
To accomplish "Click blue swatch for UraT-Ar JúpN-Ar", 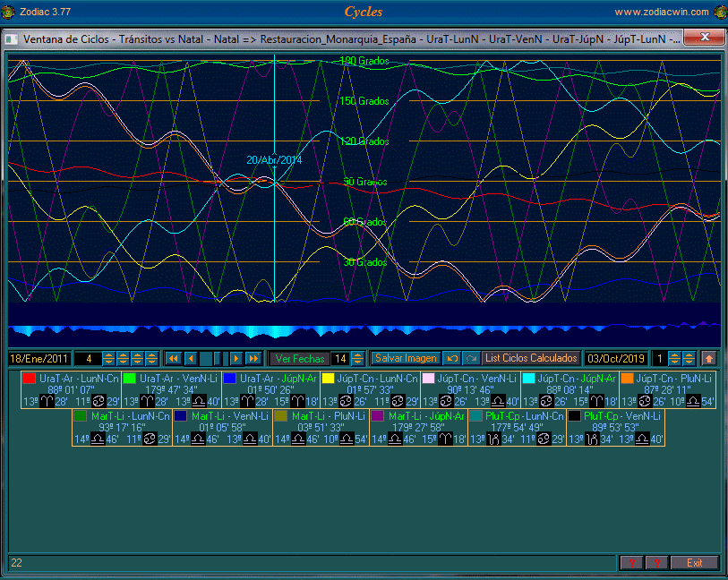I will pyautogui.click(x=230, y=378).
